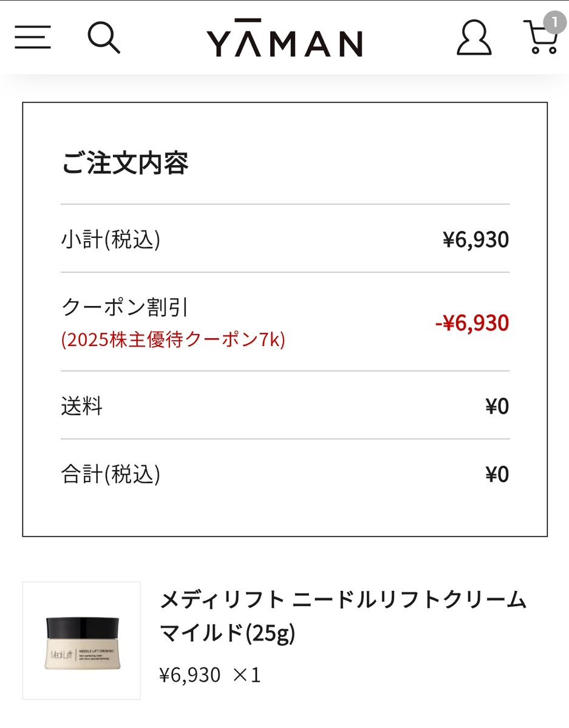Click the ご注文内容 heading
This screenshot has height=728, width=569.
pos(125,163)
